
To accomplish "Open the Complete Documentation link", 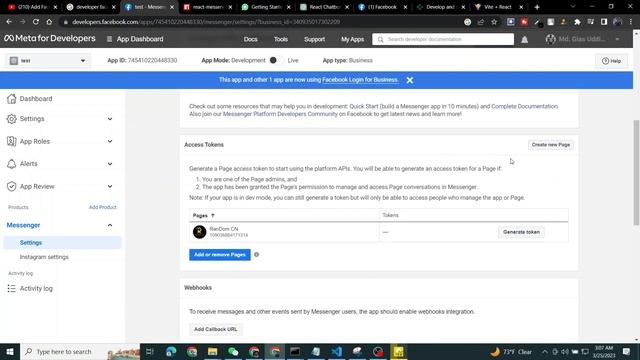I will click(x=524, y=106).
